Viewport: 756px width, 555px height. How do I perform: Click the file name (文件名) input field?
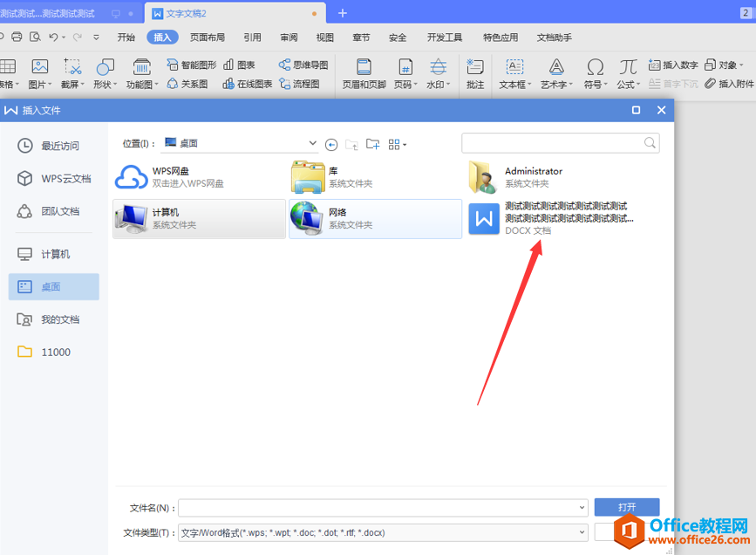coord(383,508)
